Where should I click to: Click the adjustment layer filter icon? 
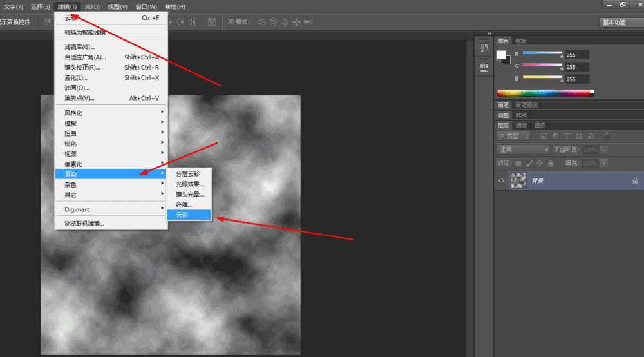555,137
